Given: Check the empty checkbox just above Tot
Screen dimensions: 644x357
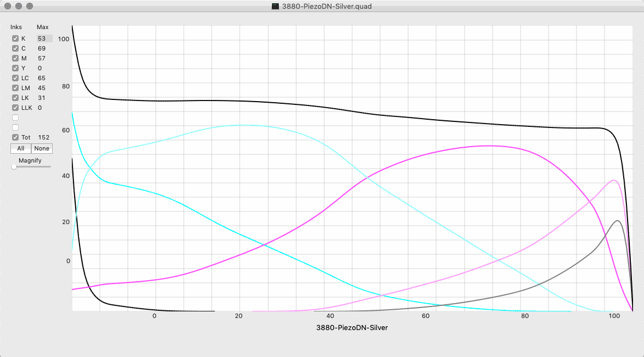Looking at the screenshot, I should [15, 127].
